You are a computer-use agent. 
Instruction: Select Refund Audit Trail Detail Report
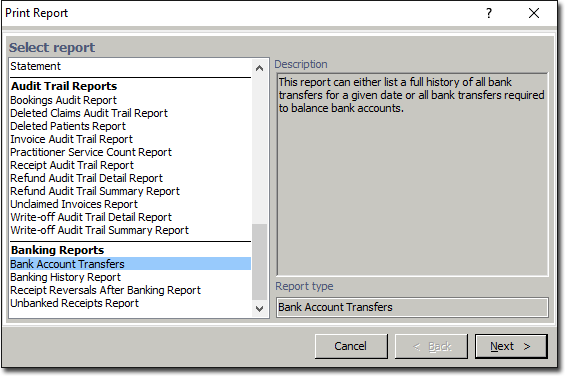pos(130,178)
